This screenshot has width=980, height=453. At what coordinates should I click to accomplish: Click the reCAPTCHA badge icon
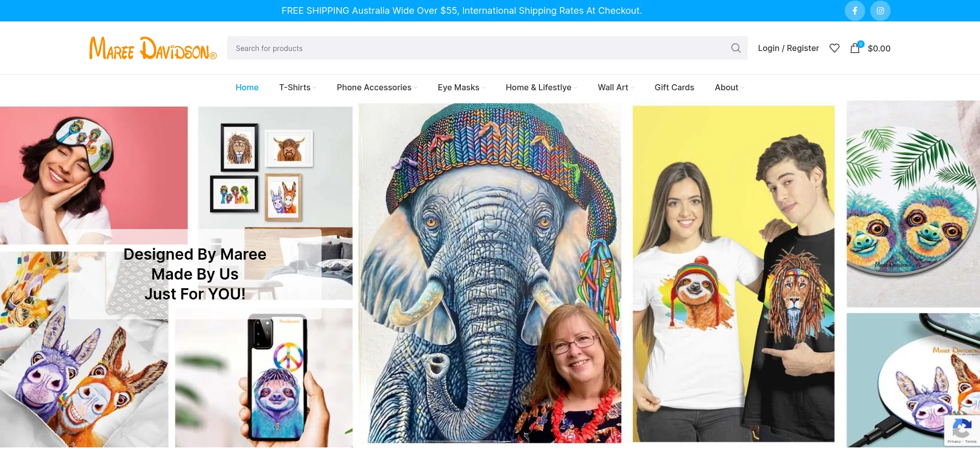962,430
